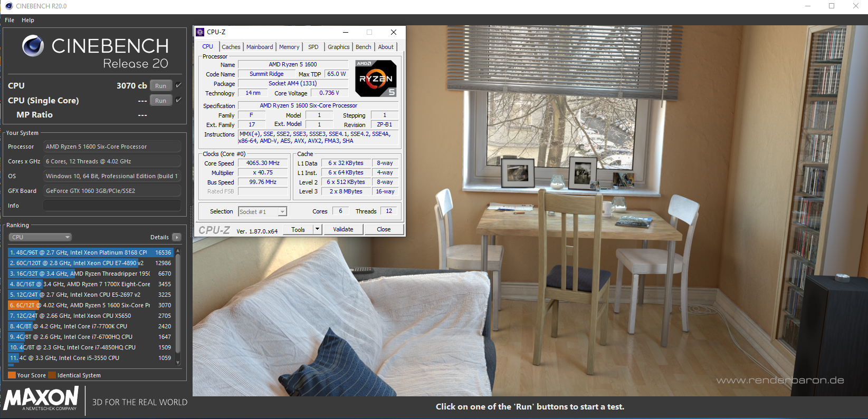
Task: Click the Multiplier value x 40.75
Action: point(263,173)
